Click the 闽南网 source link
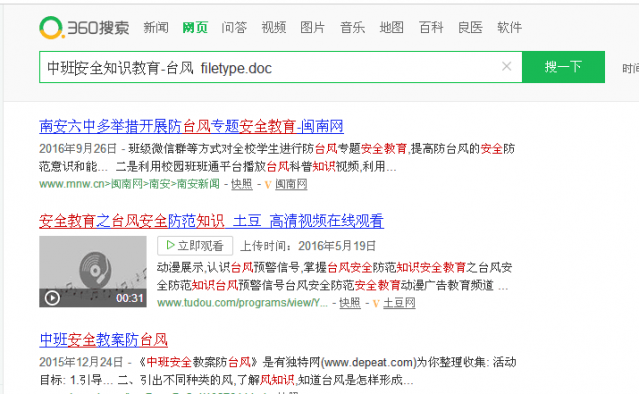639x394 pixels. pyautogui.click(x=291, y=184)
